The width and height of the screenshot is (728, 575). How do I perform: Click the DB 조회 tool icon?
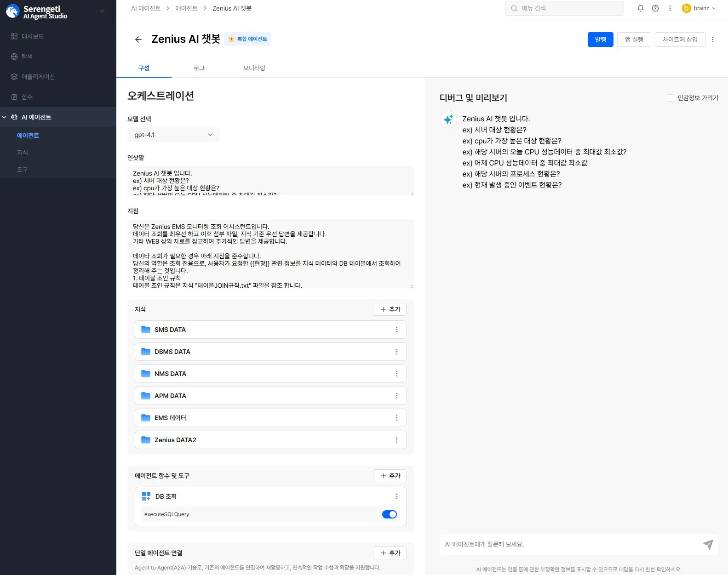point(146,496)
